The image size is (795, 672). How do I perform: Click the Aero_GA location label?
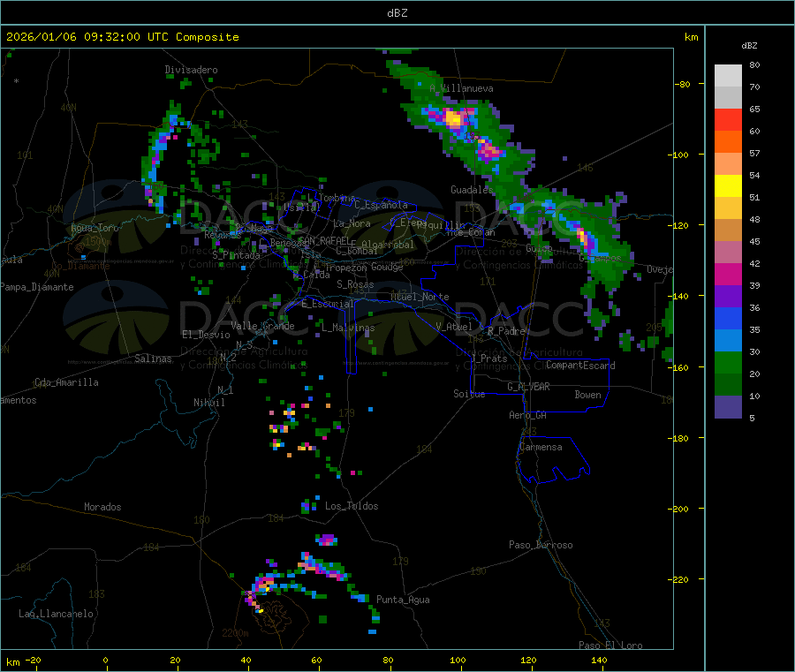[x=528, y=415]
